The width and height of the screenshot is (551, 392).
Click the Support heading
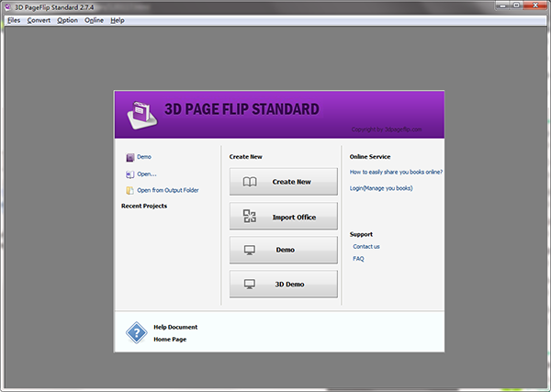(361, 234)
